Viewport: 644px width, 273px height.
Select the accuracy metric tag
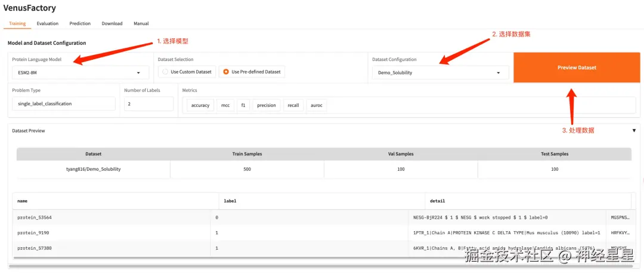click(200, 105)
